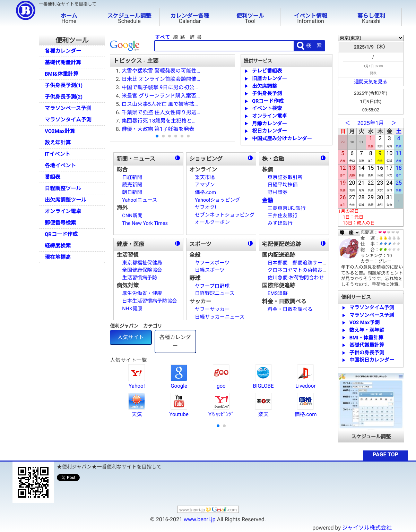Open テレビ番組表 service link
The image size is (416, 532).
267,70
